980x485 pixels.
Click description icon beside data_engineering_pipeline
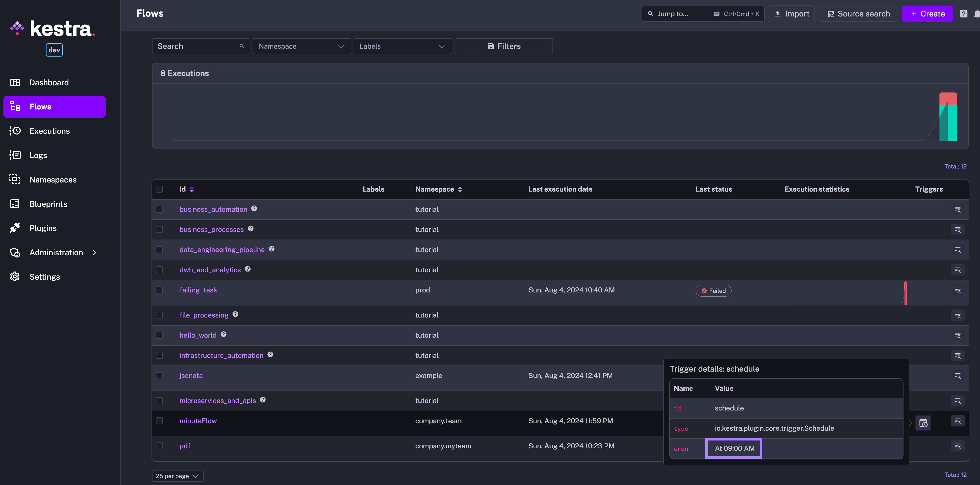coord(272,249)
